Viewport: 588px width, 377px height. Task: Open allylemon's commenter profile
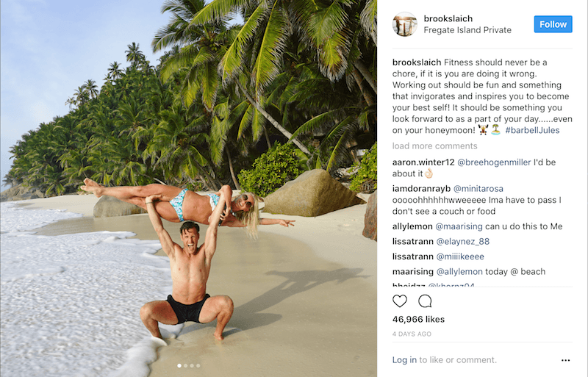(x=412, y=226)
